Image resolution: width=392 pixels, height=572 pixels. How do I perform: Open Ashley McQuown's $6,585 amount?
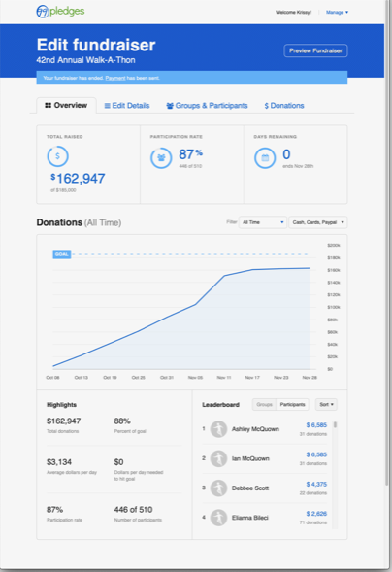(x=316, y=425)
